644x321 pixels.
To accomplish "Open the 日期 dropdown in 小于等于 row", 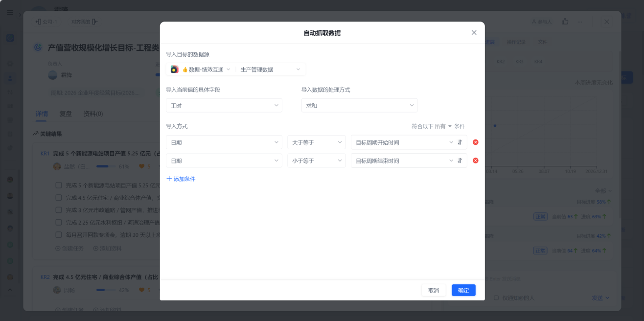I will coord(224,160).
